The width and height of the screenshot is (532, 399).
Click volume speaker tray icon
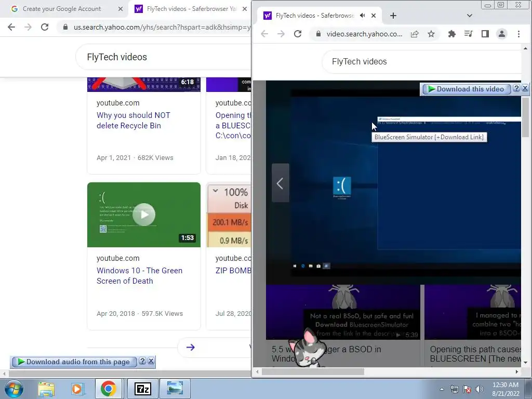(479, 389)
